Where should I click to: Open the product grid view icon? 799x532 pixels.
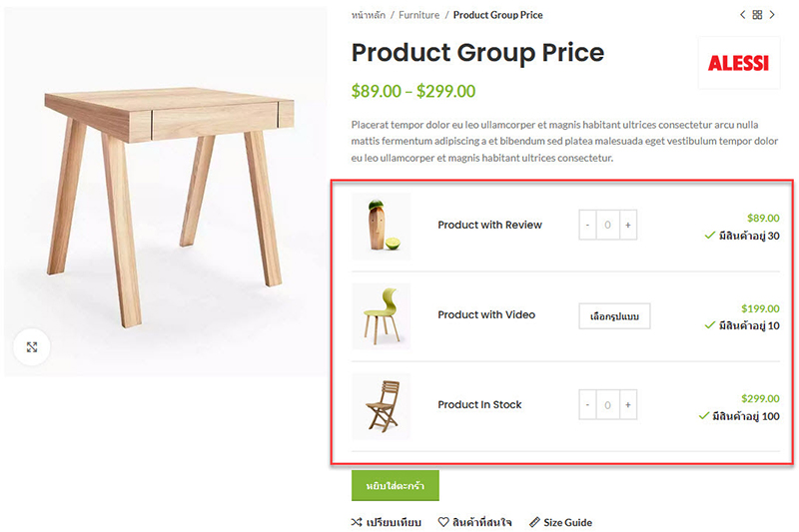tap(757, 15)
